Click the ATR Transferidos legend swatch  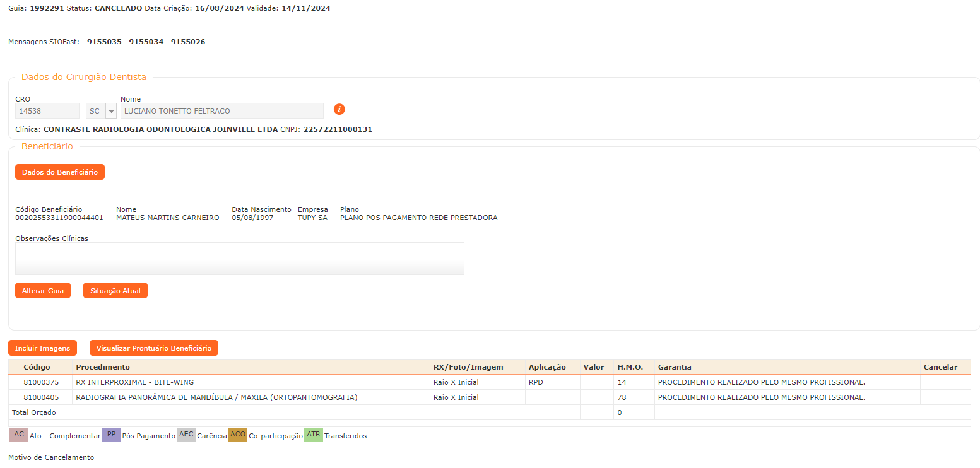(x=314, y=435)
